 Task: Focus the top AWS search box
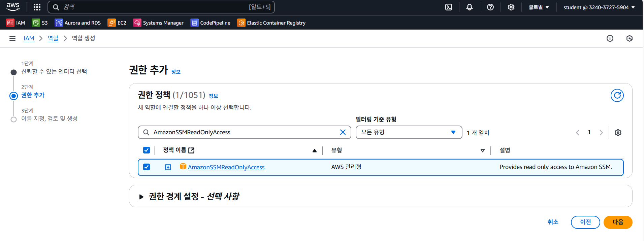pyautogui.click(x=161, y=7)
